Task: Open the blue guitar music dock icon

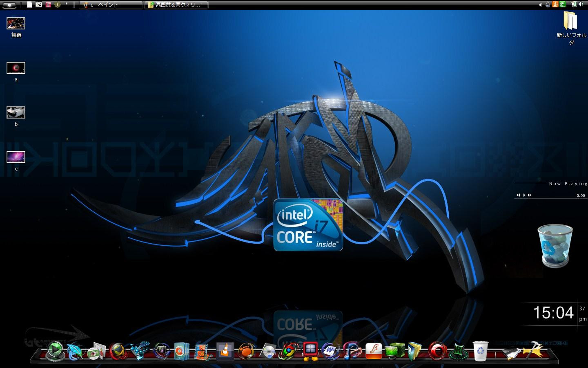Action: [x=139, y=351]
